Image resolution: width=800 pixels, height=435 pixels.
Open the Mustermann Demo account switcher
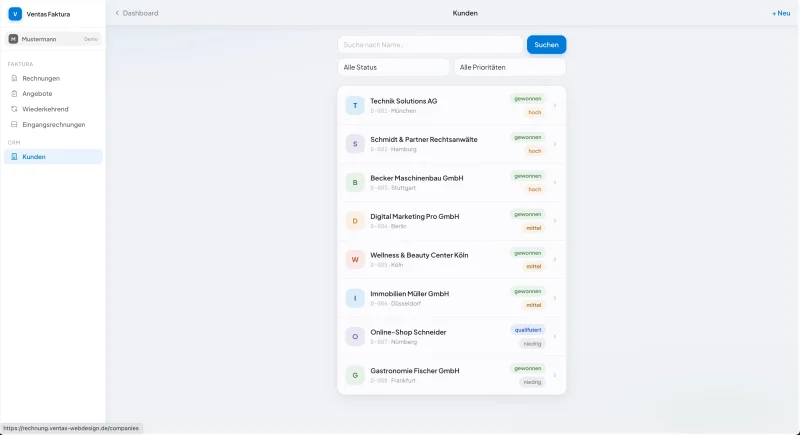click(53, 39)
